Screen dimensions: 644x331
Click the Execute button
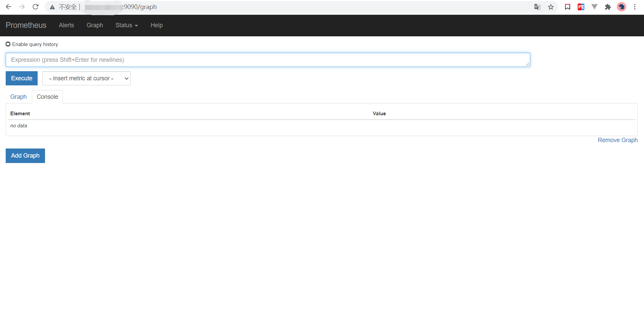coord(22,78)
